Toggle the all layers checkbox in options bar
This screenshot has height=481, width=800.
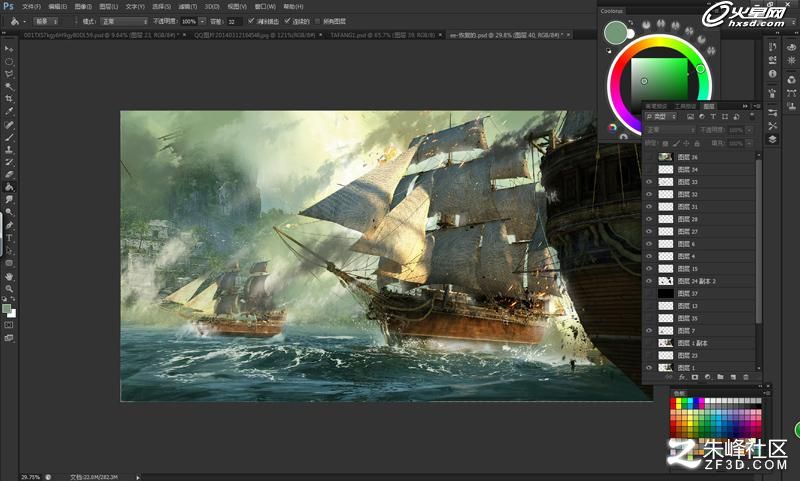coord(317,21)
